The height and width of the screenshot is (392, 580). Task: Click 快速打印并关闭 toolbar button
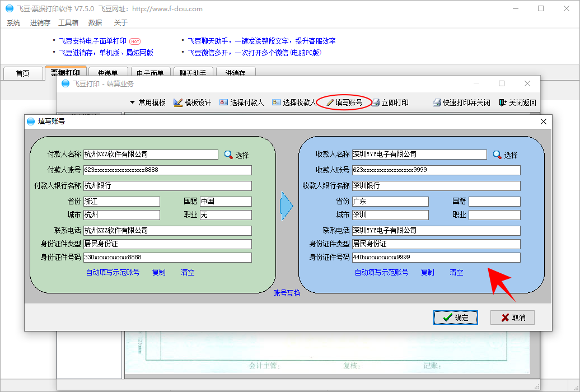[461, 102]
